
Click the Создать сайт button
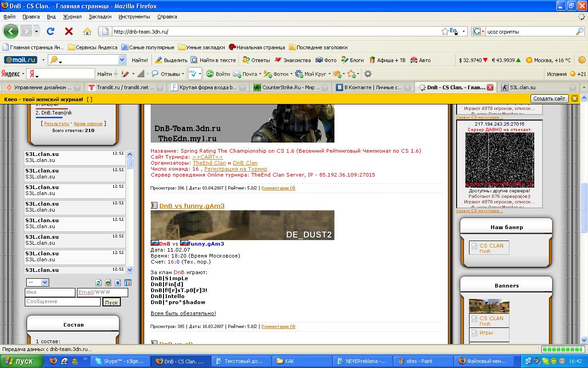(549, 98)
